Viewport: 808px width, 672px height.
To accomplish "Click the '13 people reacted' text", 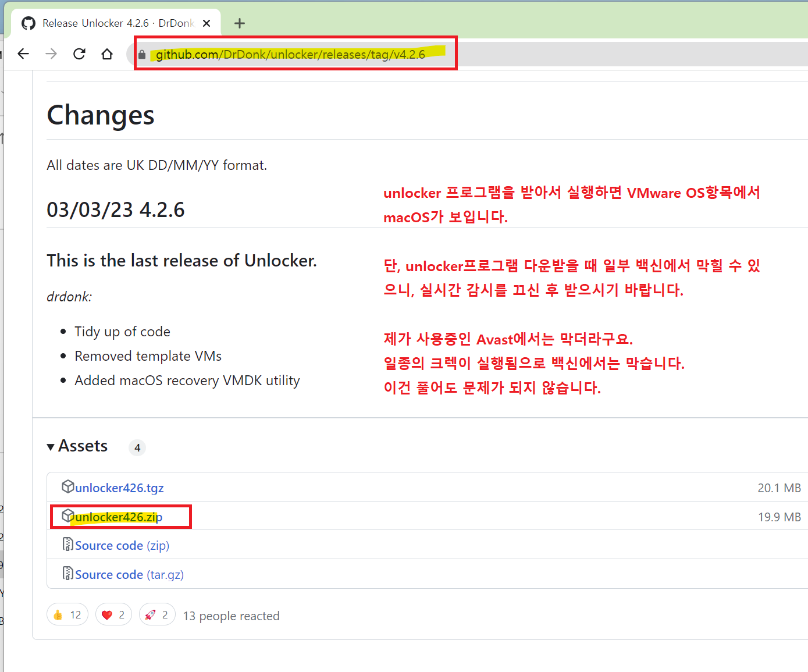I will coord(231,616).
